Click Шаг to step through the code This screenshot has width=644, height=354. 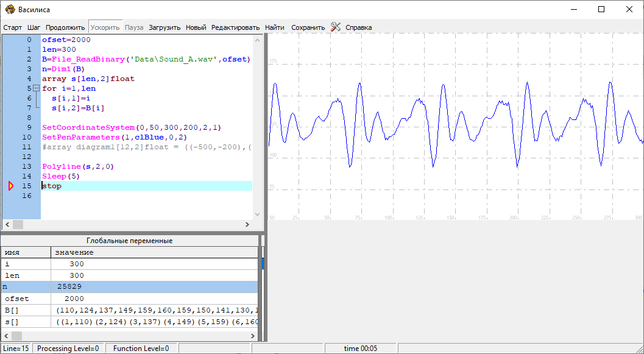click(x=34, y=27)
